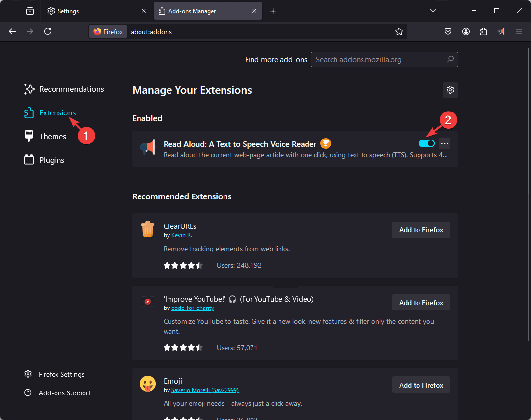Click 'Users: 57,071' text
Screen dimensions: 531x420
click(237, 348)
